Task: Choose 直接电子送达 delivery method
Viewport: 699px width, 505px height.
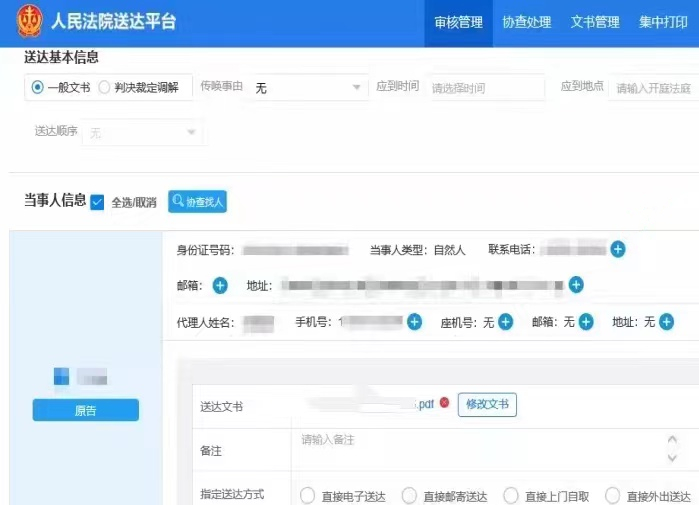Action: point(307,496)
